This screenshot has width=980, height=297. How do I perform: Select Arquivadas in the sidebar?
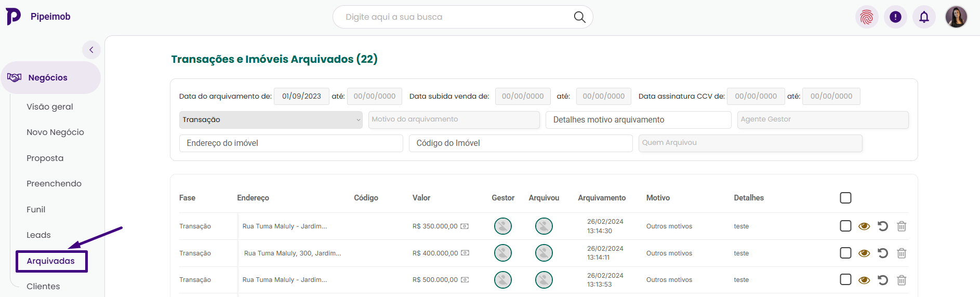coord(51,261)
